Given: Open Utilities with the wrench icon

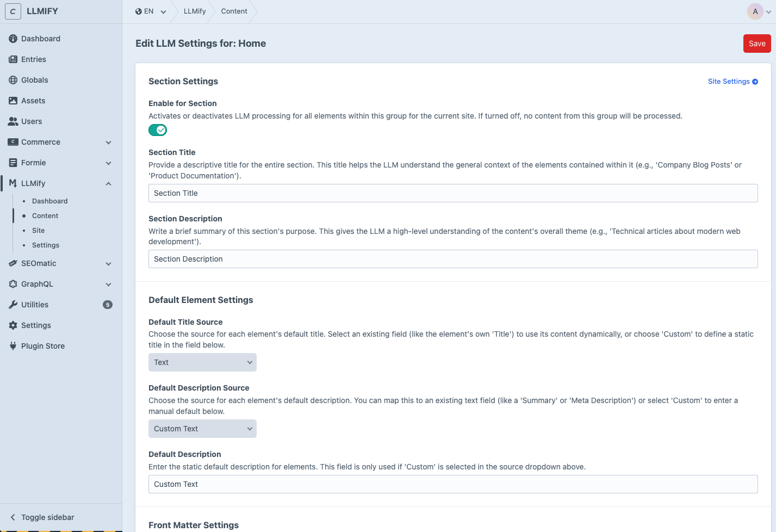Looking at the screenshot, I should pos(13,305).
